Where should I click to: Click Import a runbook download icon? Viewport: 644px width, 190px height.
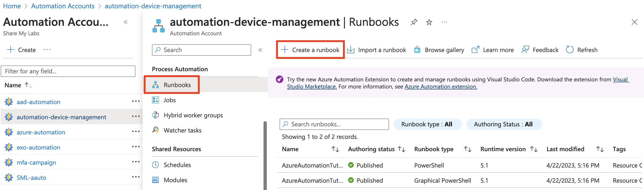(x=351, y=50)
